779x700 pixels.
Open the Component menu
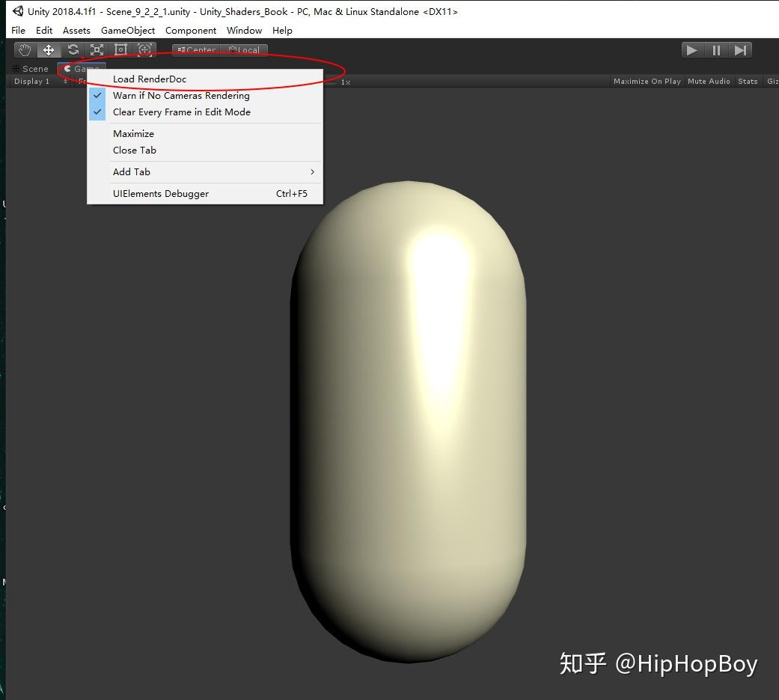(x=191, y=31)
